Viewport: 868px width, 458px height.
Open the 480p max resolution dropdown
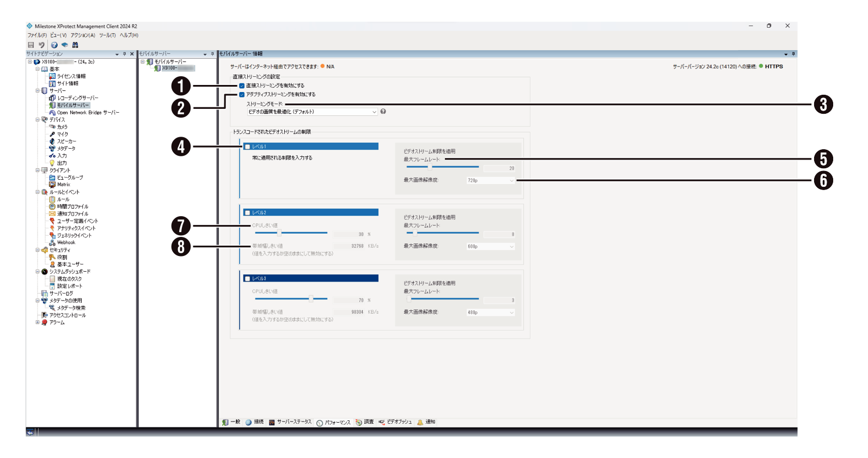[491, 313]
